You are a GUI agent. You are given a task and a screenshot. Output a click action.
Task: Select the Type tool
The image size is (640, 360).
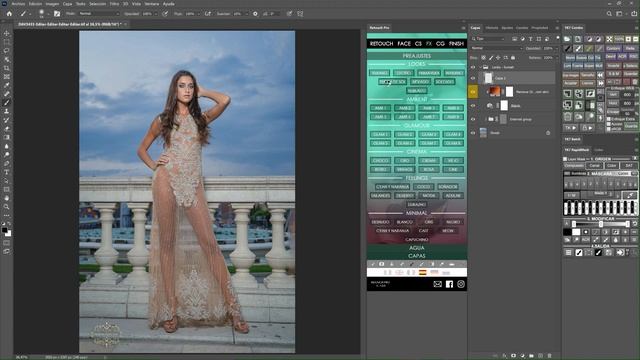[x=6, y=172]
